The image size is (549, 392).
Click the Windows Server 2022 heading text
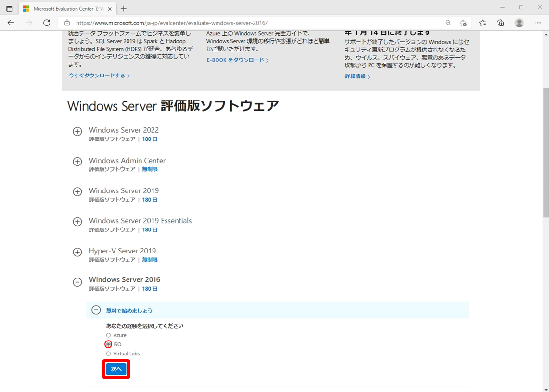point(124,130)
